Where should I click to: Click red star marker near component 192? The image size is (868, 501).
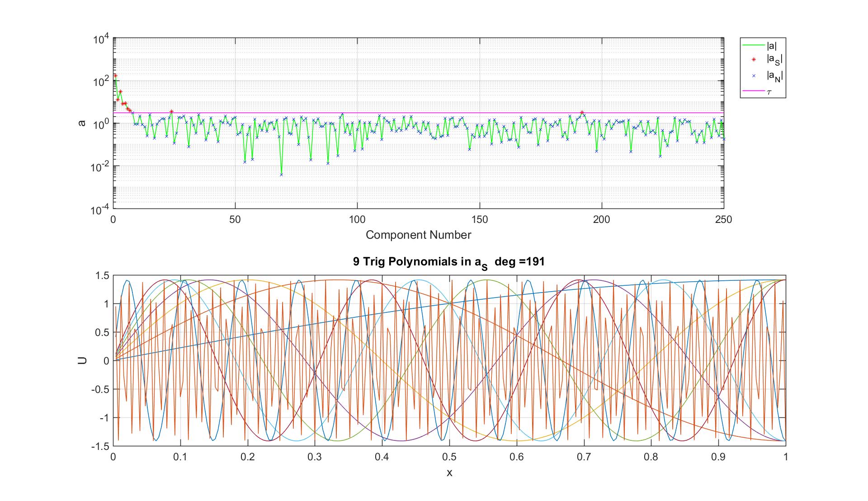582,113
